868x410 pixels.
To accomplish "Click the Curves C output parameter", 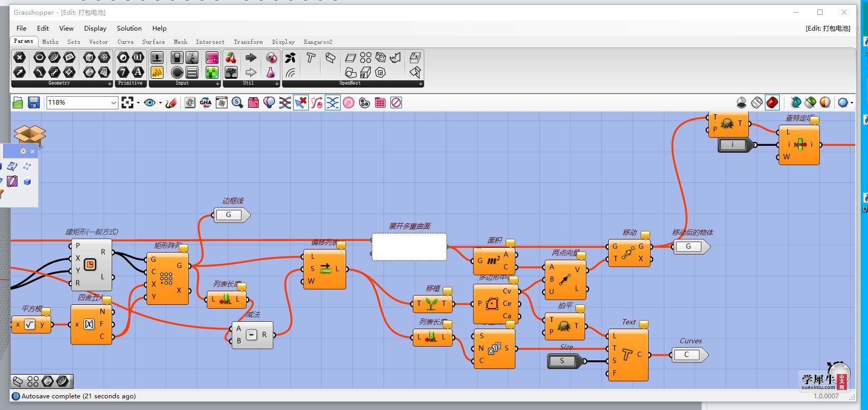I will 690,355.
